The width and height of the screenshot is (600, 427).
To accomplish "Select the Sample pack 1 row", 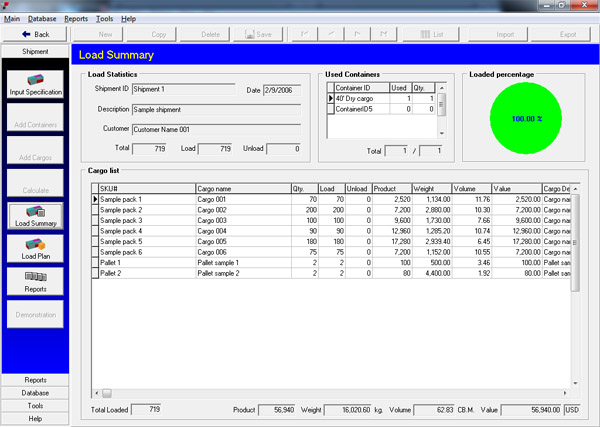I will pyautogui.click(x=331, y=199).
